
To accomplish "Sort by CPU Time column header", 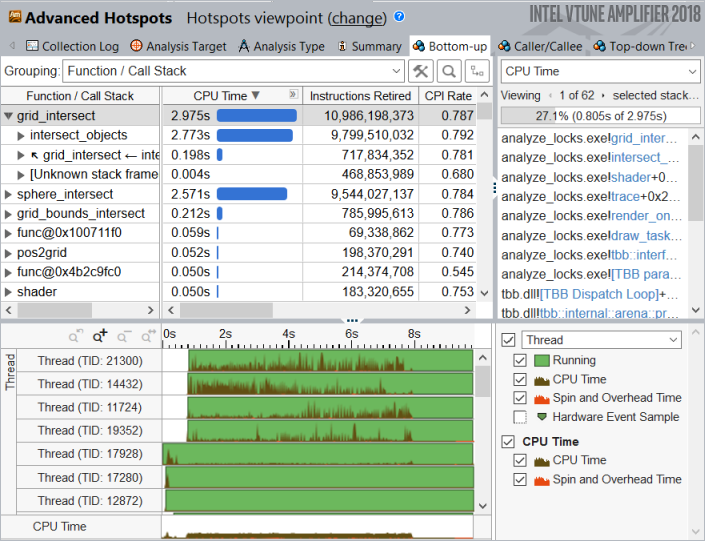I will [x=226, y=96].
